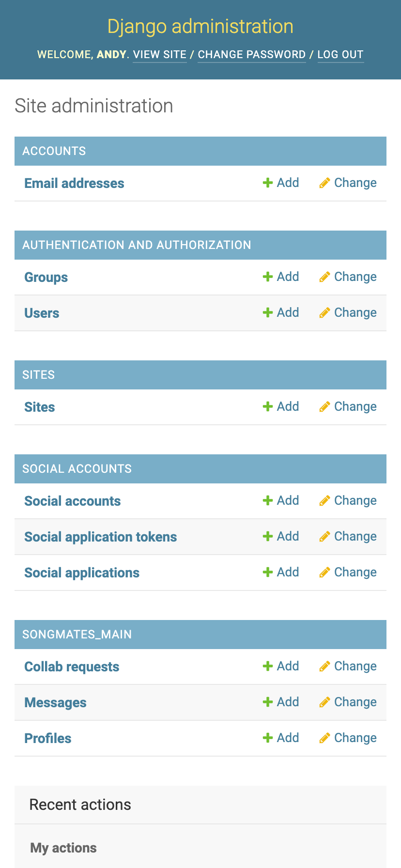Click the pencil icon for Collab requests

(x=324, y=666)
